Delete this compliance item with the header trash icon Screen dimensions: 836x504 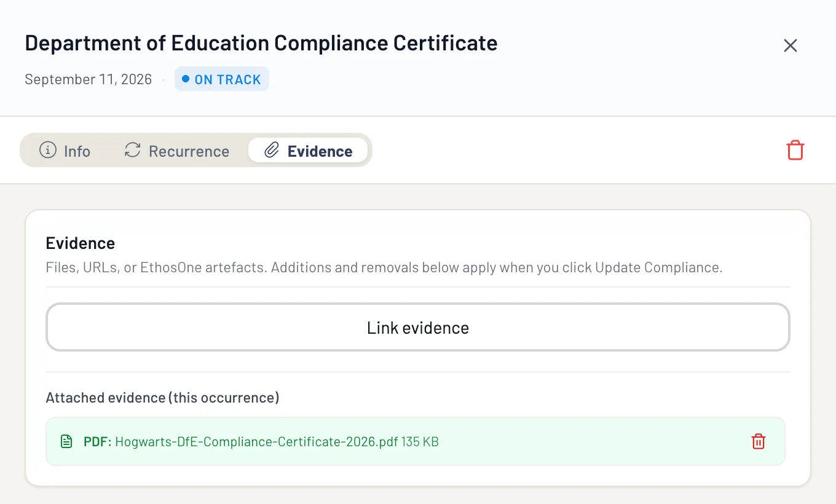point(795,151)
